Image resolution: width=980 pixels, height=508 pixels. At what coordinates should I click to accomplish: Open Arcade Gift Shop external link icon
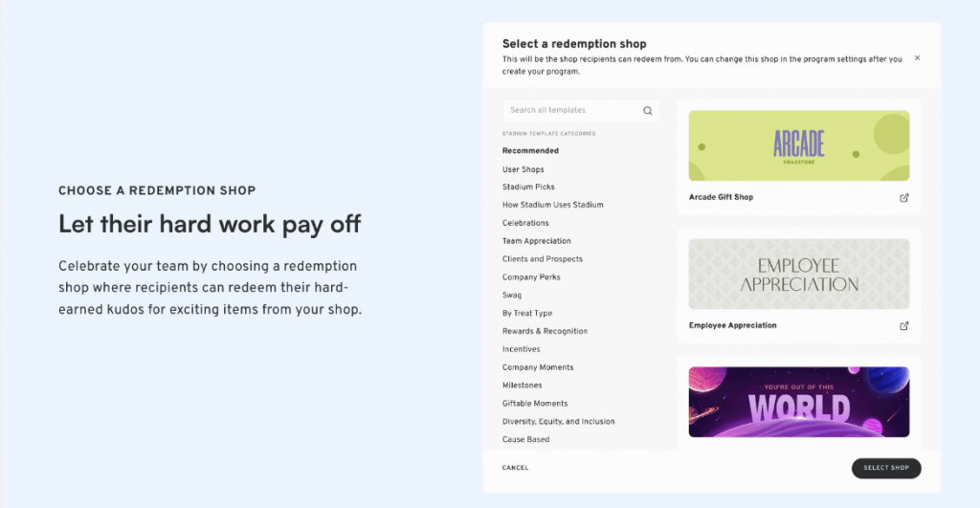click(904, 198)
